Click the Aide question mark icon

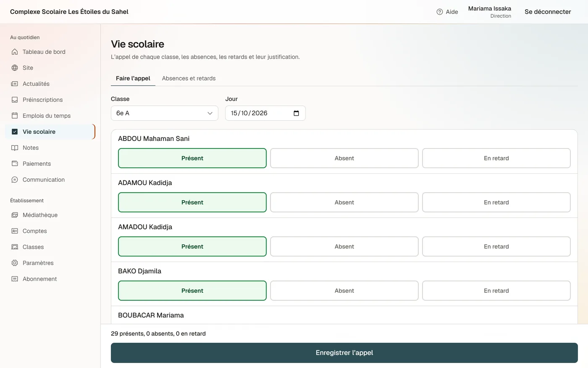point(440,12)
